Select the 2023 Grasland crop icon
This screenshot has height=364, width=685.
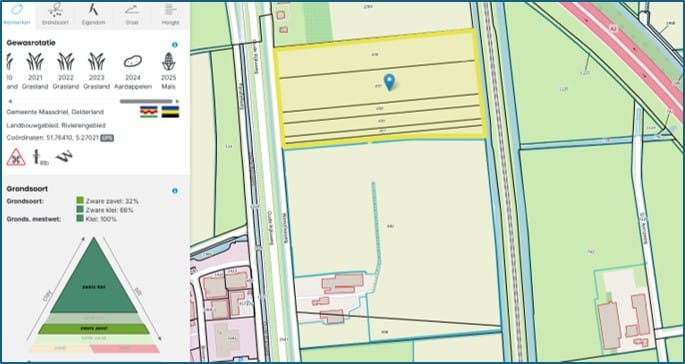click(x=97, y=62)
